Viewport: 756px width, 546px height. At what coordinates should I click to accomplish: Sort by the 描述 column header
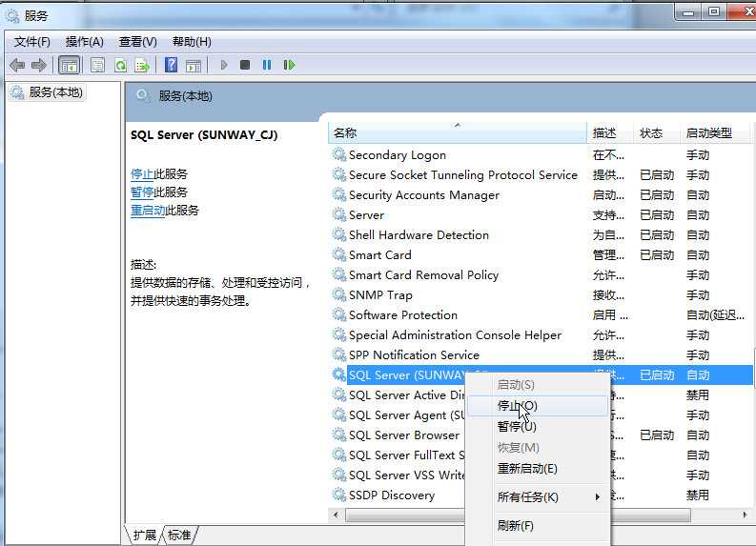(x=610, y=132)
